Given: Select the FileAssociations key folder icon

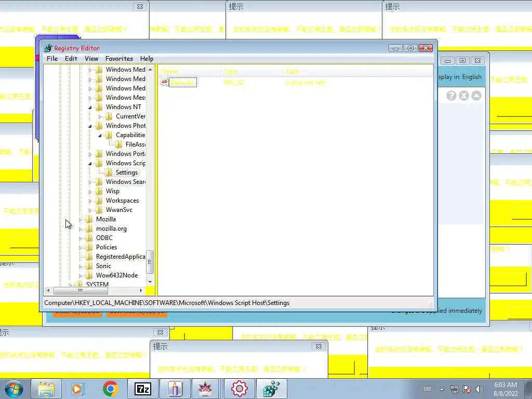Looking at the screenshot, I should [119, 144].
